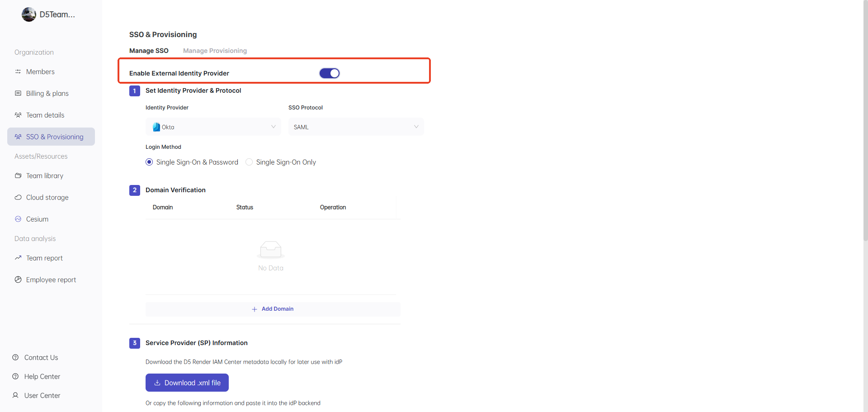868x412 pixels.
Task: Open Team library folder icon
Action: click(x=18, y=176)
